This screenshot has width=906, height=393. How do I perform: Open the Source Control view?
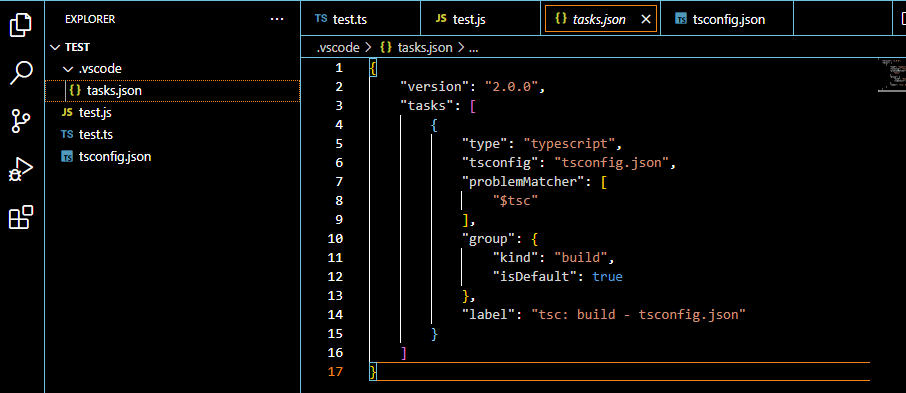click(21, 122)
